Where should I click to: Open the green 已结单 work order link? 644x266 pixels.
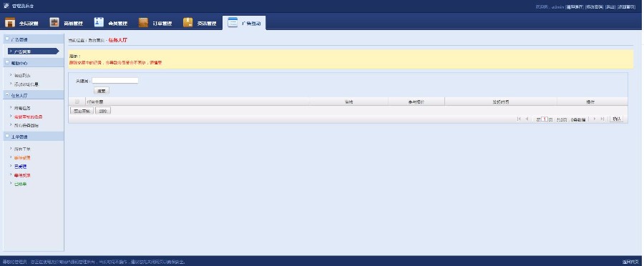click(20, 184)
